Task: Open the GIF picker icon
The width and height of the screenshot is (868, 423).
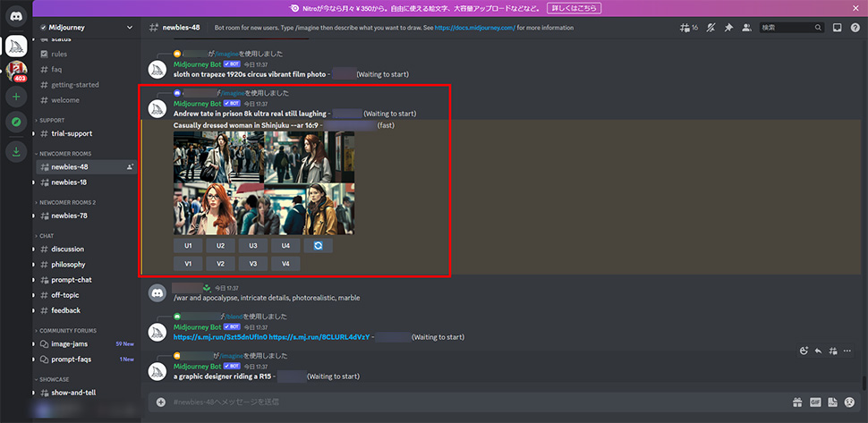Action: [x=815, y=402]
